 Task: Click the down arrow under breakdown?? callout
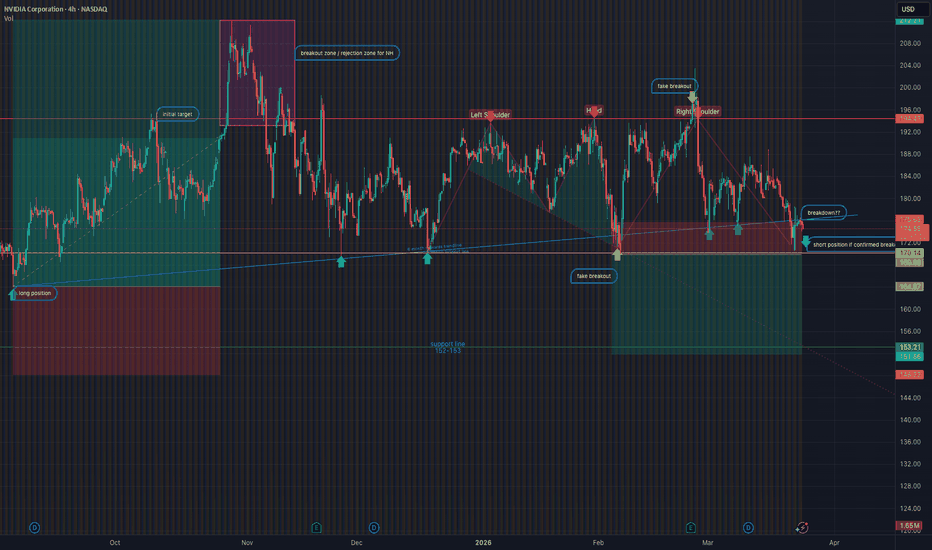tap(805, 242)
